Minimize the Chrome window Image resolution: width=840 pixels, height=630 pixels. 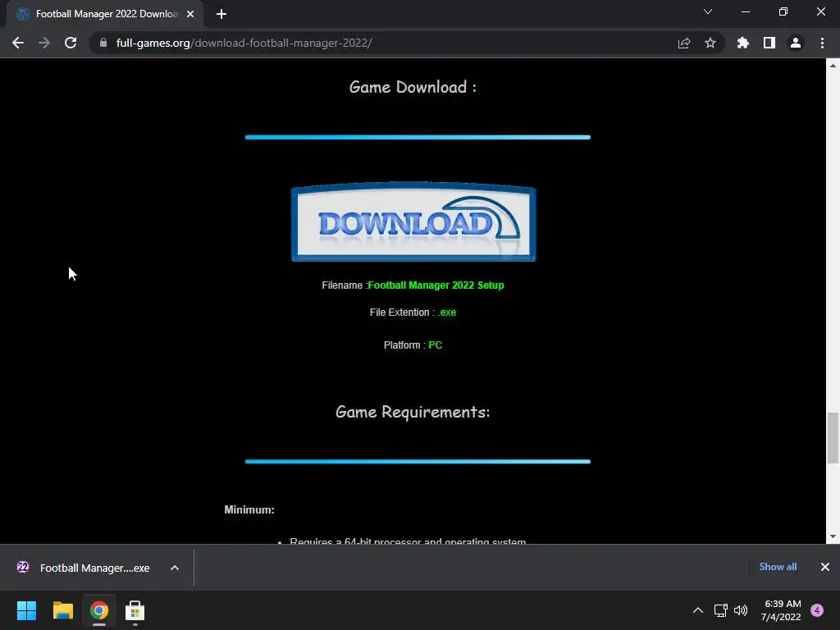tap(745, 11)
